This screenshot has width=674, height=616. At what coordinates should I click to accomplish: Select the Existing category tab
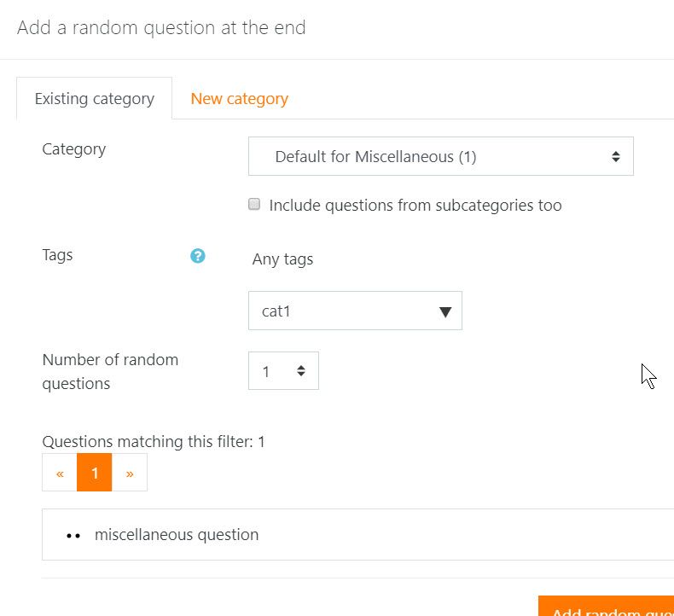point(94,99)
